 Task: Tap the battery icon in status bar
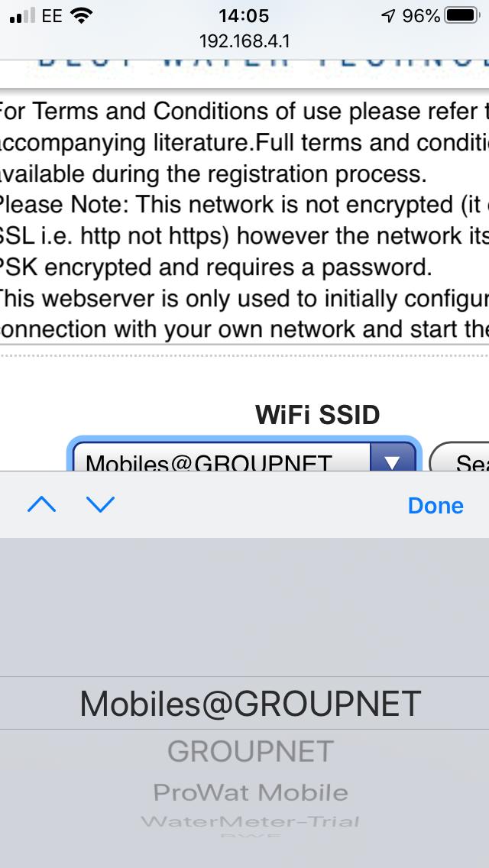point(462,16)
